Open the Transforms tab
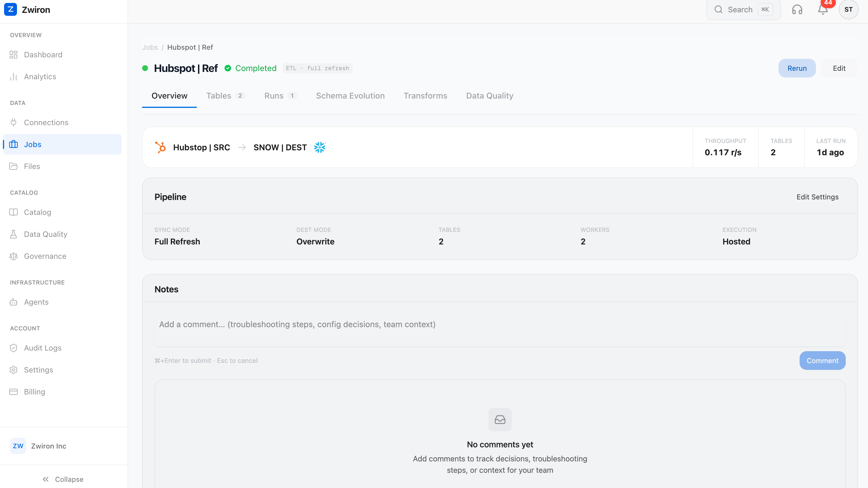Image resolution: width=868 pixels, height=488 pixels. click(425, 96)
